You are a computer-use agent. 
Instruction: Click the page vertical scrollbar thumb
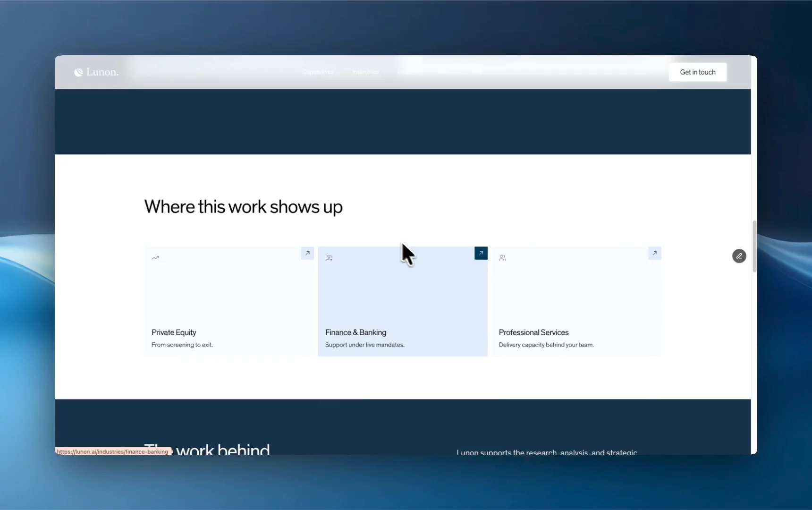[754, 246]
